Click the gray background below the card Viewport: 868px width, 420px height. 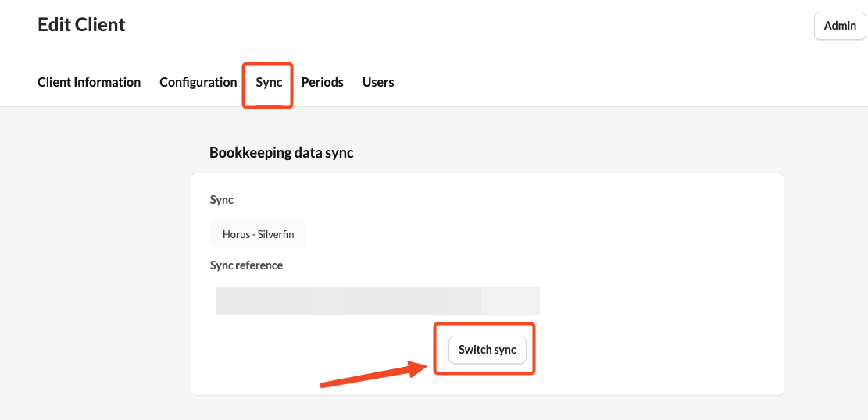[484, 408]
